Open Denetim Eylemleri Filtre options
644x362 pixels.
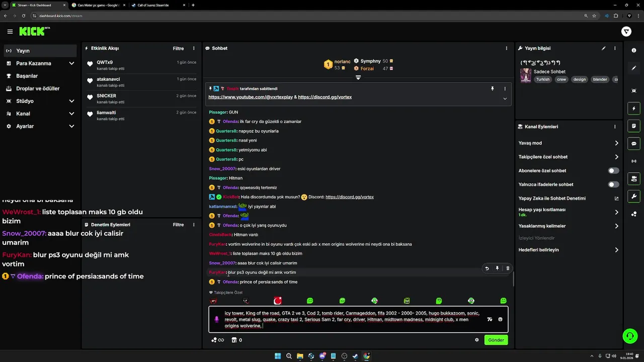(179, 225)
